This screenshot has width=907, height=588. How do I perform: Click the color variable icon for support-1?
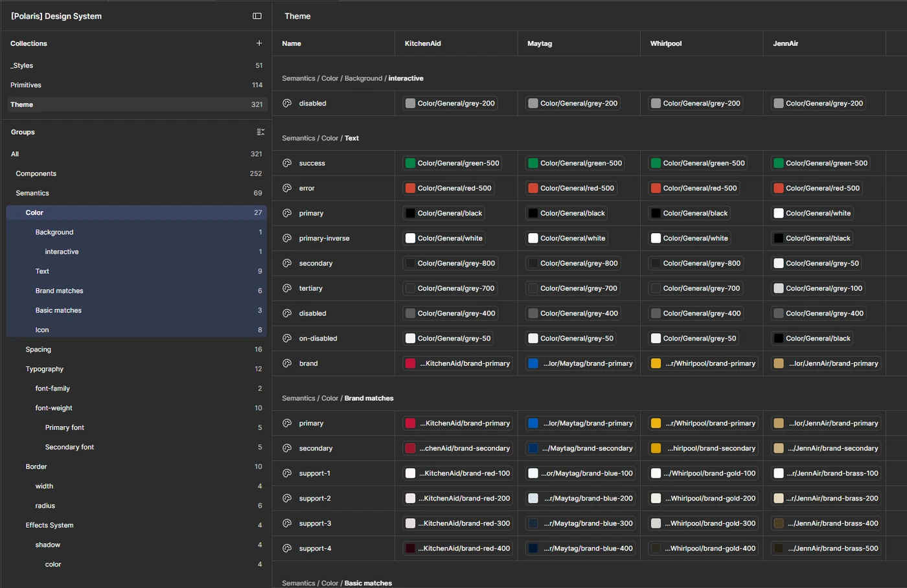[287, 473]
